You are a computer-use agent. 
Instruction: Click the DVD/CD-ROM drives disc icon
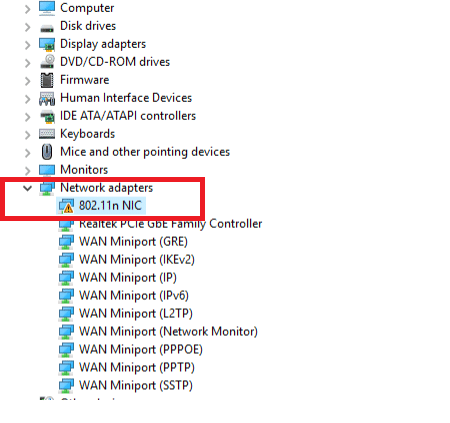[x=47, y=62]
